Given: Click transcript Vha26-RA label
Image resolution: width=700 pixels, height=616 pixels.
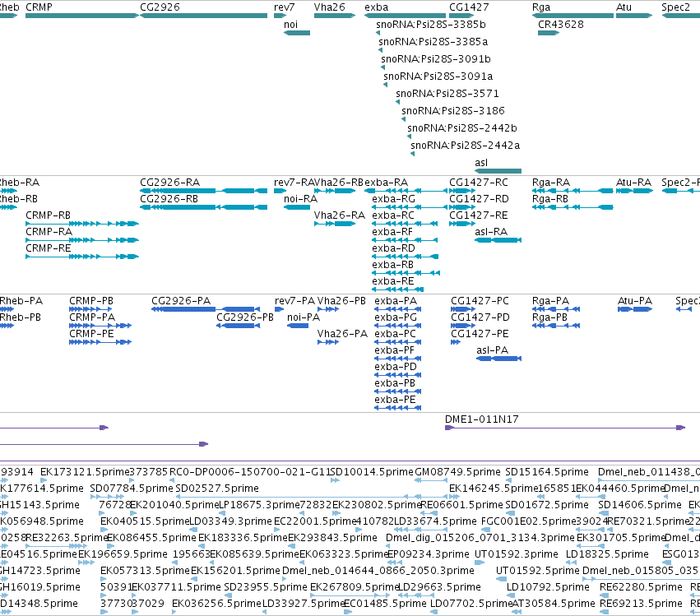Looking at the screenshot, I should pyautogui.click(x=339, y=215).
